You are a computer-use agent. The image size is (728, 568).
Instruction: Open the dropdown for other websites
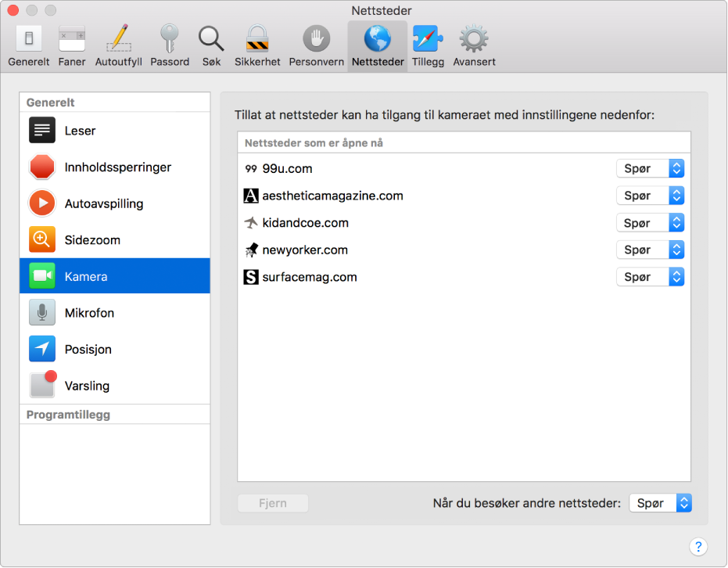(x=660, y=503)
